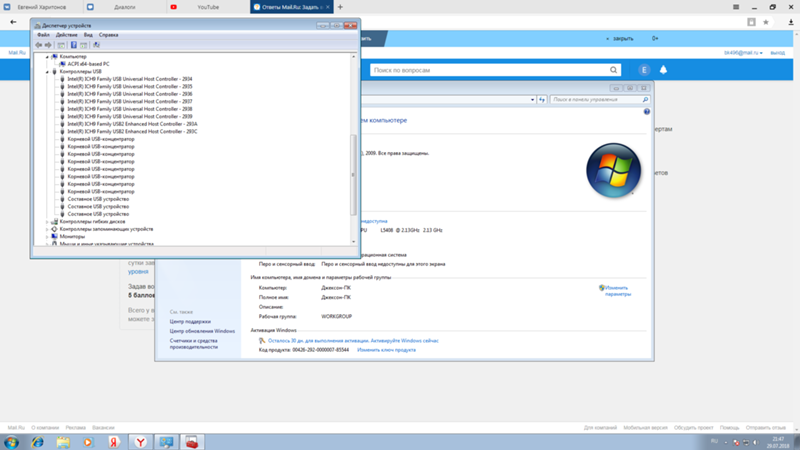Click Device Manager scrollbar down arrow
The image size is (800, 450).
coord(353,242)
